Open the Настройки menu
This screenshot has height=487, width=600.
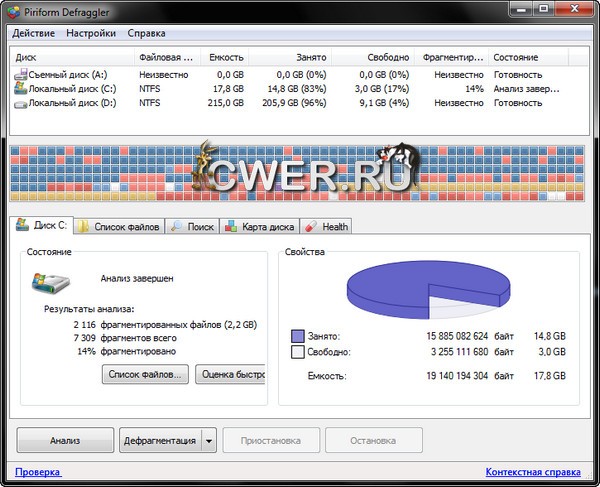(x=91, y=33)
